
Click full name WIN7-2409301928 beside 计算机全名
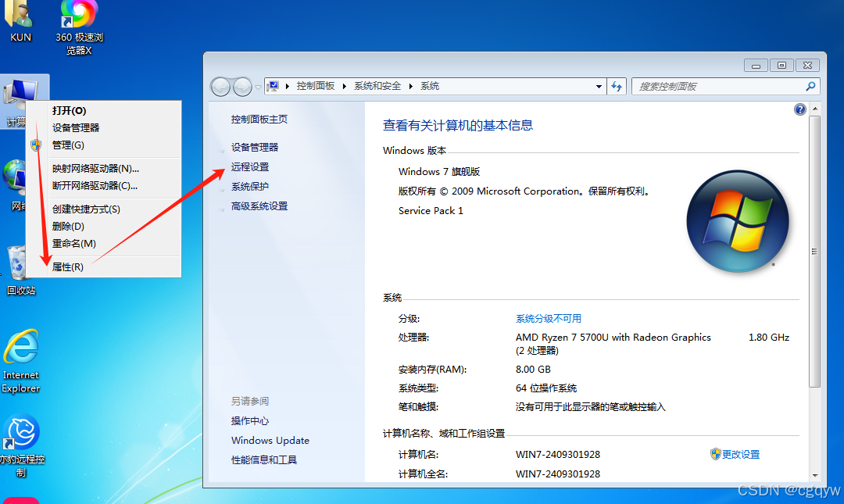point(558,474)
